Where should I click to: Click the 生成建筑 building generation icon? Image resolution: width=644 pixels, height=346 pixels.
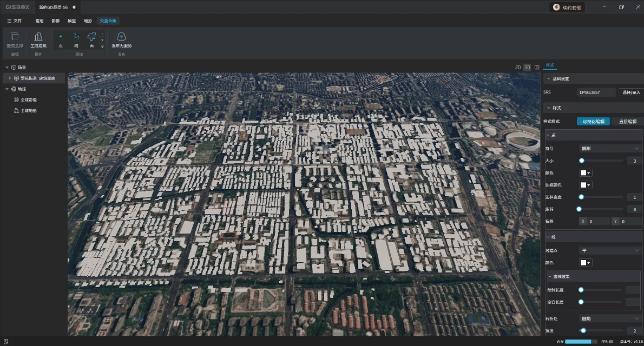tap(38, 37)
